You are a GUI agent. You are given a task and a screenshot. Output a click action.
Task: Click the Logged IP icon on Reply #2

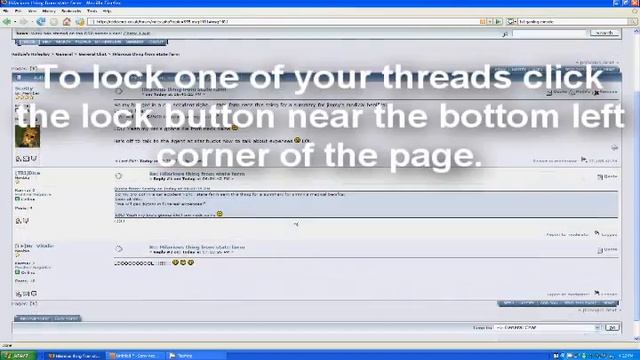[597, 293]
